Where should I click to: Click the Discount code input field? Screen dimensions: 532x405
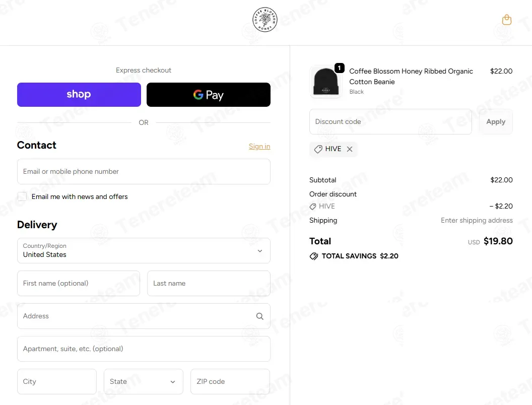click(390, 122)
